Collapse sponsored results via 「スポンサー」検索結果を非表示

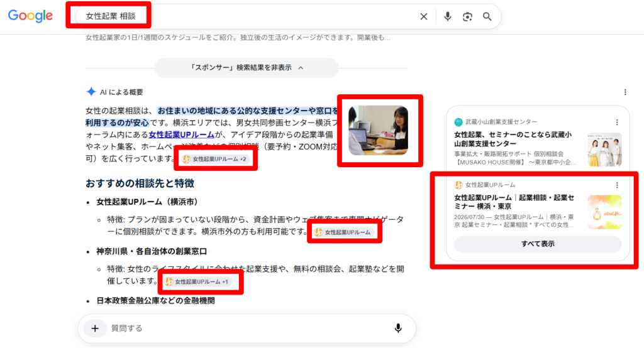247,68
